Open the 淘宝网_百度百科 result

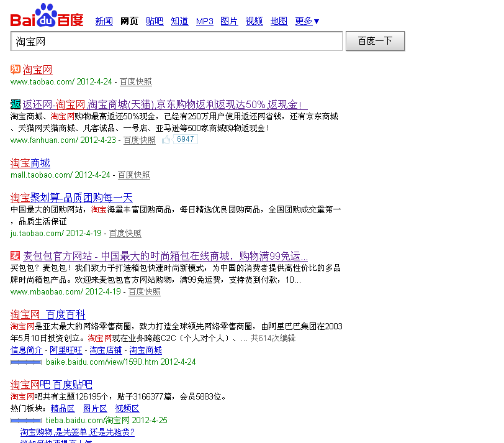pos(48,314)
